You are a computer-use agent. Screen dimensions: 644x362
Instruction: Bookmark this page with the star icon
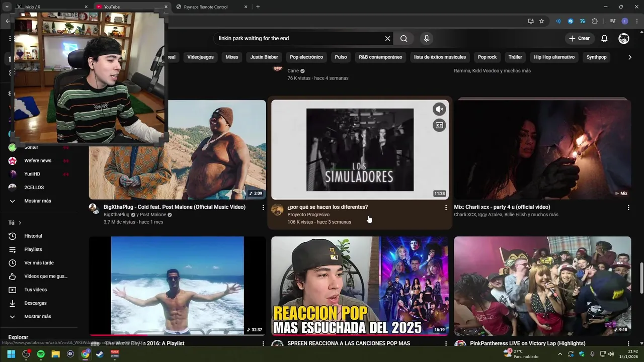541,21
